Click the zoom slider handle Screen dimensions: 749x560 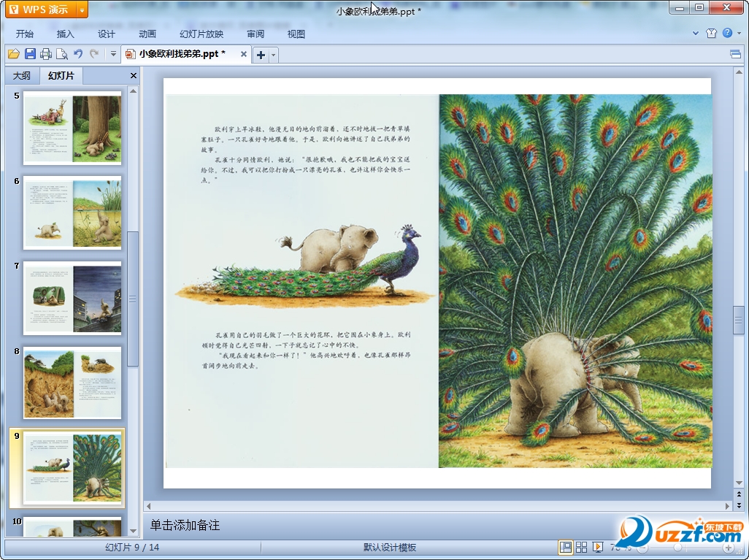pyautogui.click(x=677, y=548)
